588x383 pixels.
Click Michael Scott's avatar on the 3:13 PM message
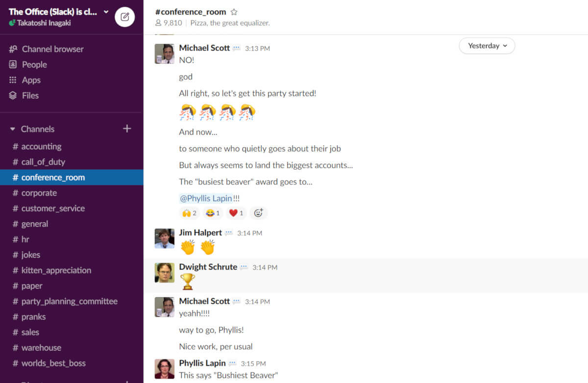tap(164, 53)
